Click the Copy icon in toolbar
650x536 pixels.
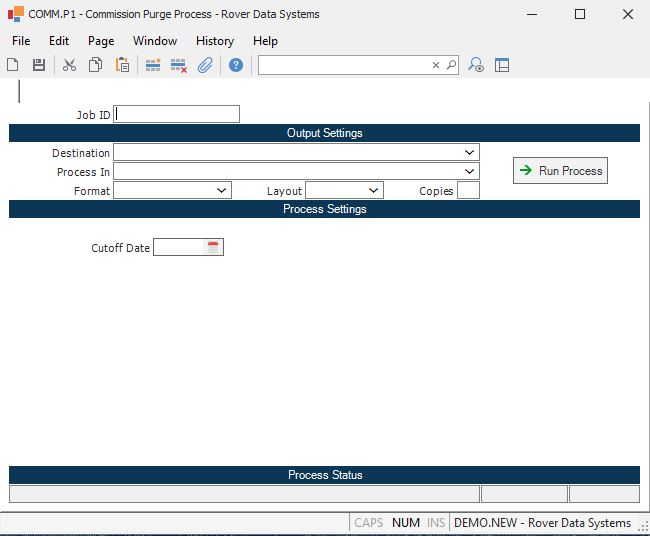click(95, 65)
